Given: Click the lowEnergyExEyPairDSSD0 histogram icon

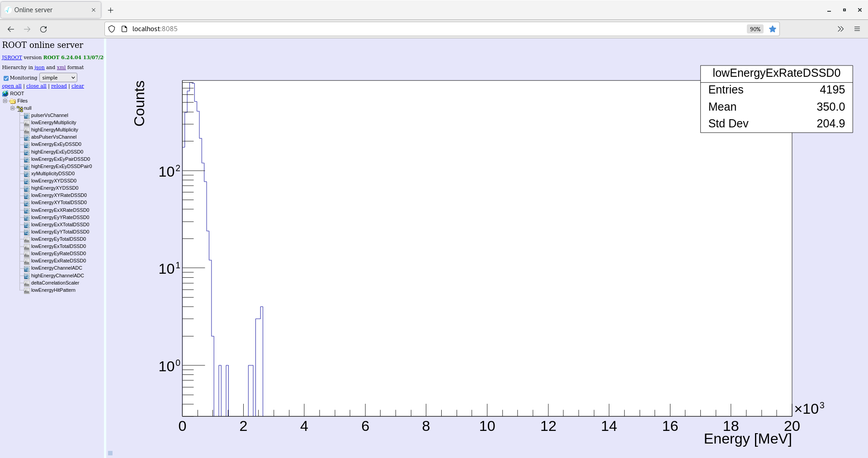Looking at the screenshot, I should [27, 159].
